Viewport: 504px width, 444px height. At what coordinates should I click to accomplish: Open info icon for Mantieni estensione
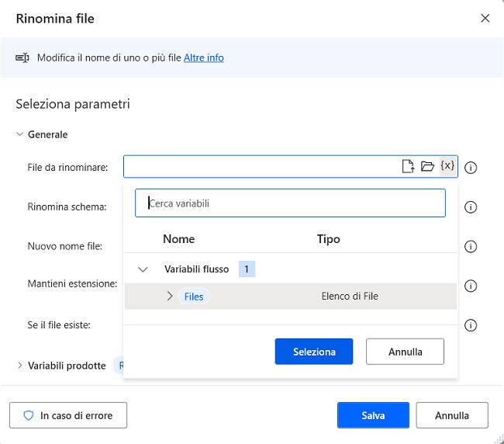pyautogui.click(x=471, y=286)
